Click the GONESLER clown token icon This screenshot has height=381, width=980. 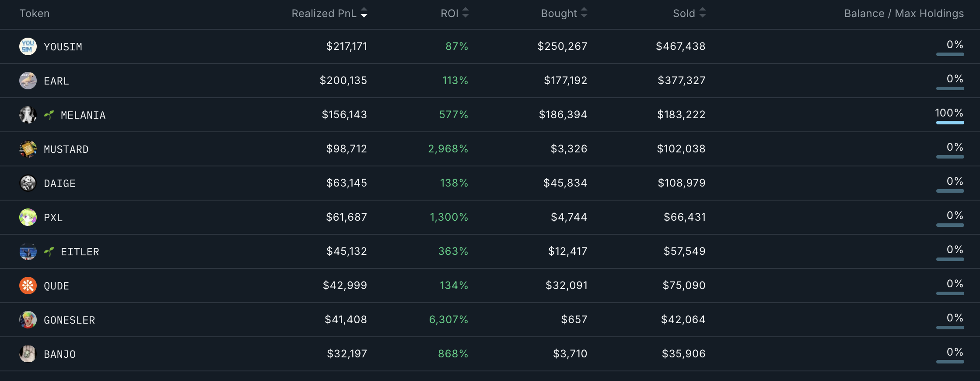point(28,320)
